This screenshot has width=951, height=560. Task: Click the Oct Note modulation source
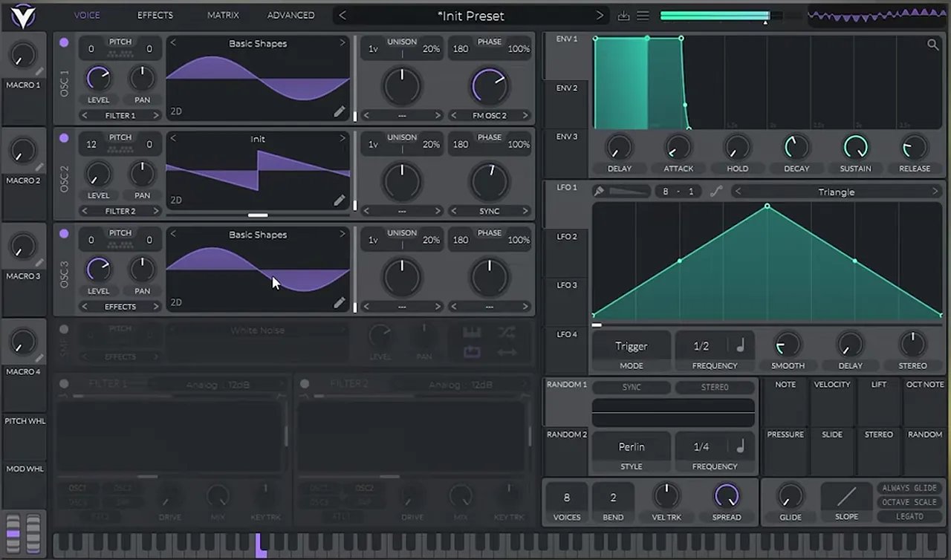pyautogui.click(x=925, y=401)
